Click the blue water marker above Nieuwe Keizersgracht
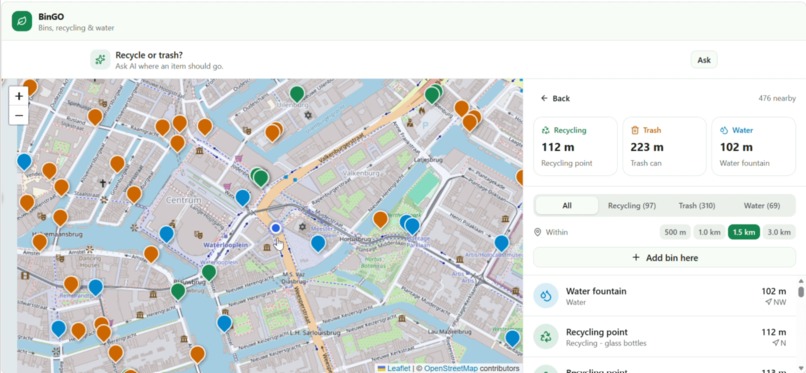 click(x=224, y=323)
